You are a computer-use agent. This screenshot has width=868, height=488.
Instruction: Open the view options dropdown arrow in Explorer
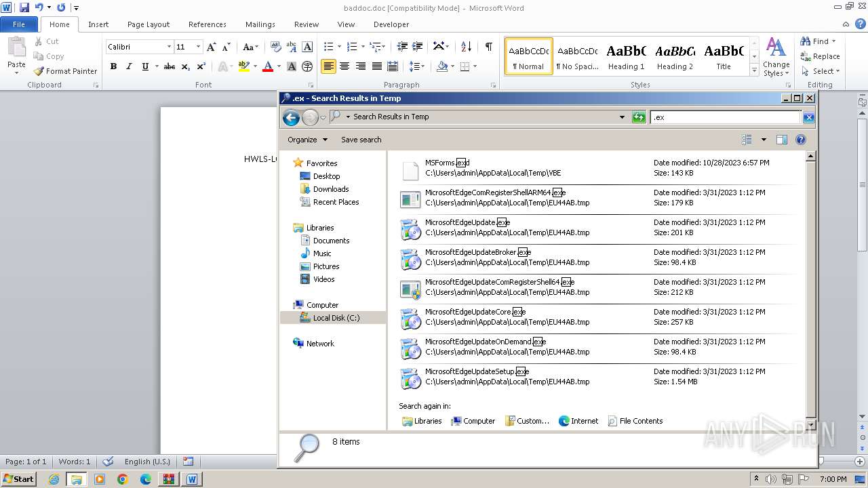(764, 140)
